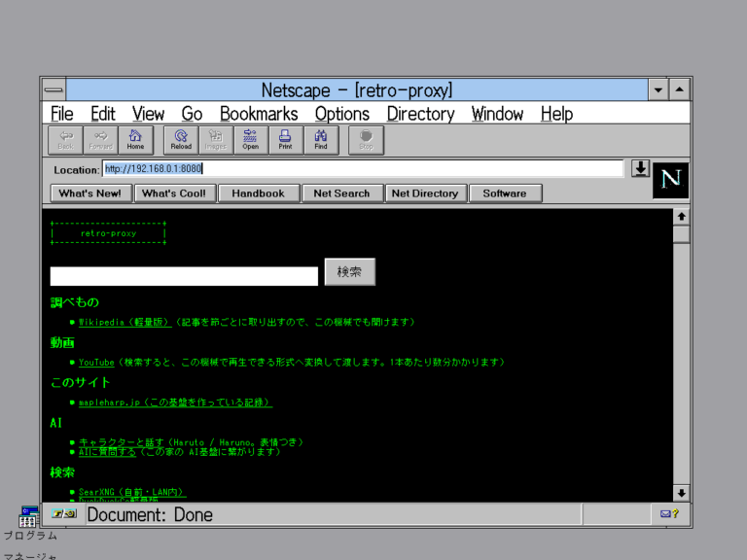The image size is (747, 560).
Task: Click the Stop loading button
Action: pyautogui.click(x=366, y=140)
